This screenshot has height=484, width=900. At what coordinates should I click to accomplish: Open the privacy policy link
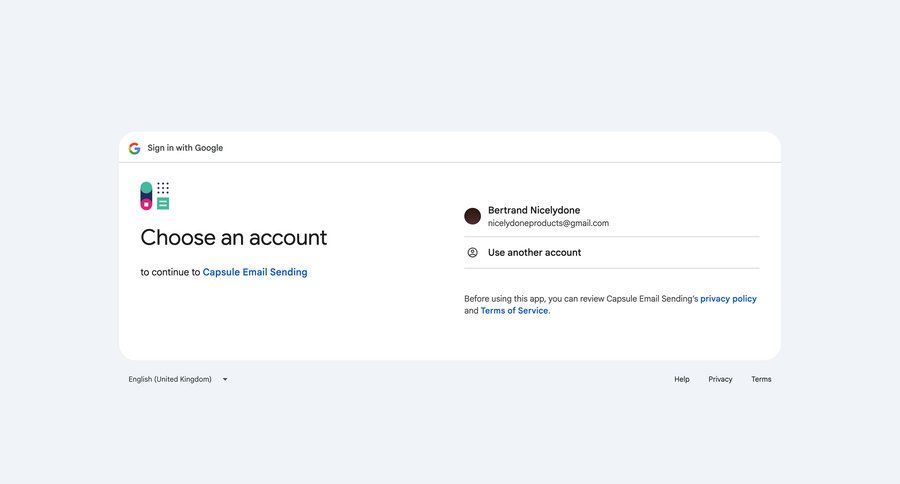[x=728, y=299]
